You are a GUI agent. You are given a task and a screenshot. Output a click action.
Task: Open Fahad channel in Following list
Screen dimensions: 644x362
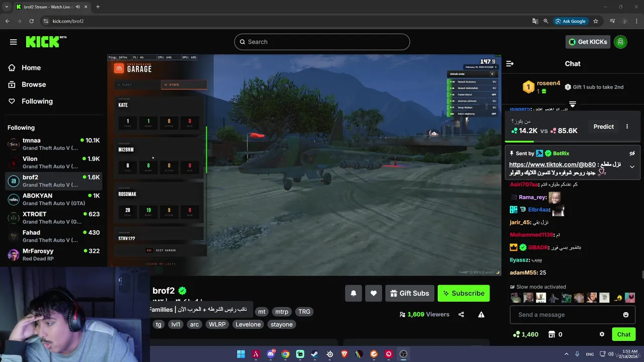54,236
